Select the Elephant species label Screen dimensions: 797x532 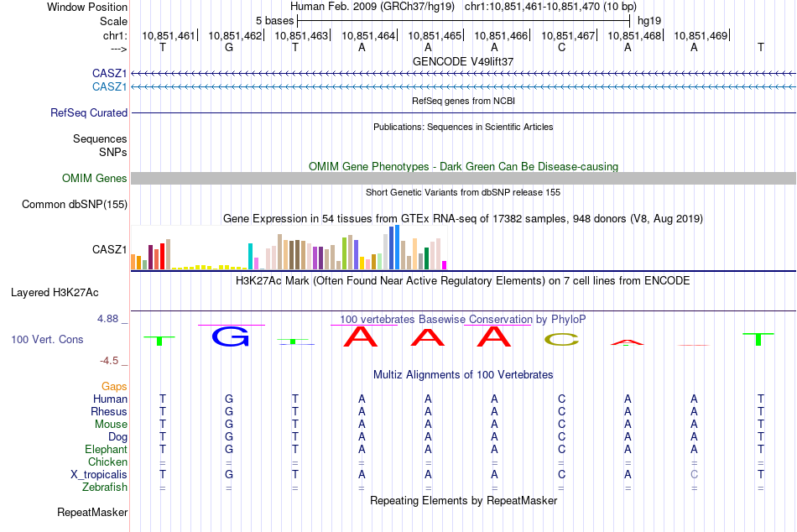(x=107, y=449)
